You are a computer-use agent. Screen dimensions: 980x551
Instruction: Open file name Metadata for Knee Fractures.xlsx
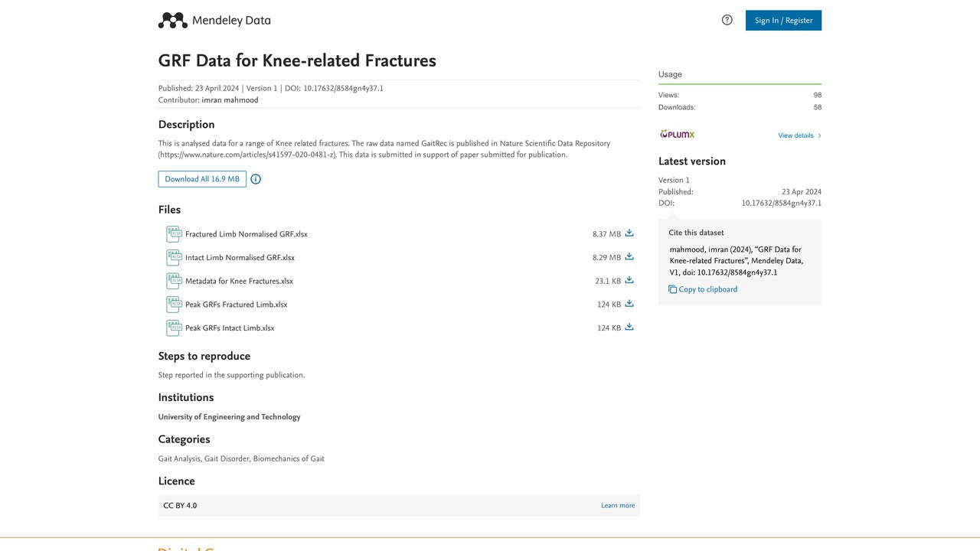(x=239, y=281)
